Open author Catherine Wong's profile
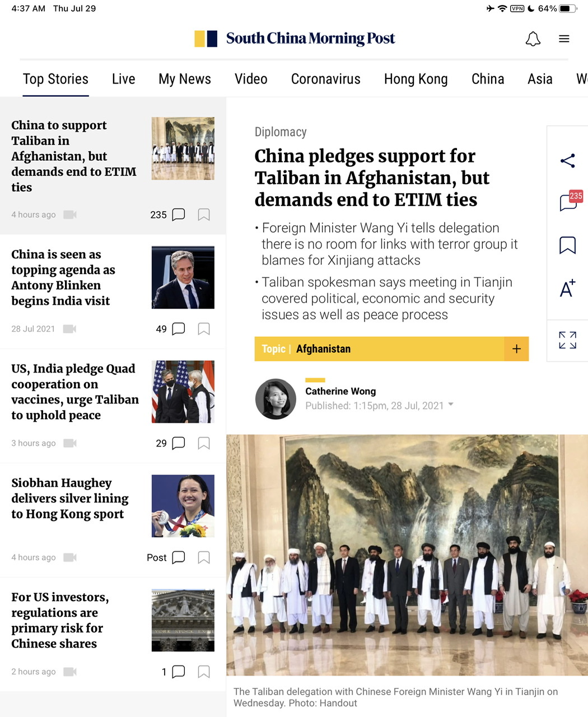 click(x=340, y=391)
